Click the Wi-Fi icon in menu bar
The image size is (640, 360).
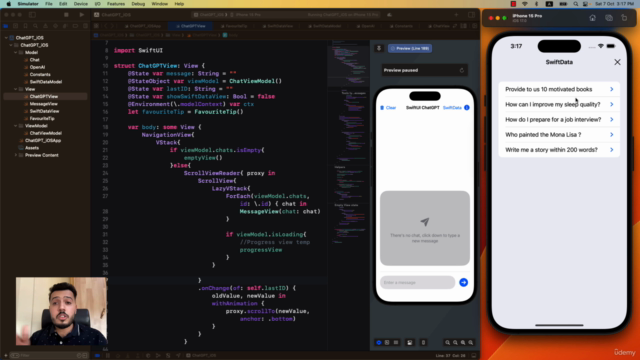[x=525, y=4]
